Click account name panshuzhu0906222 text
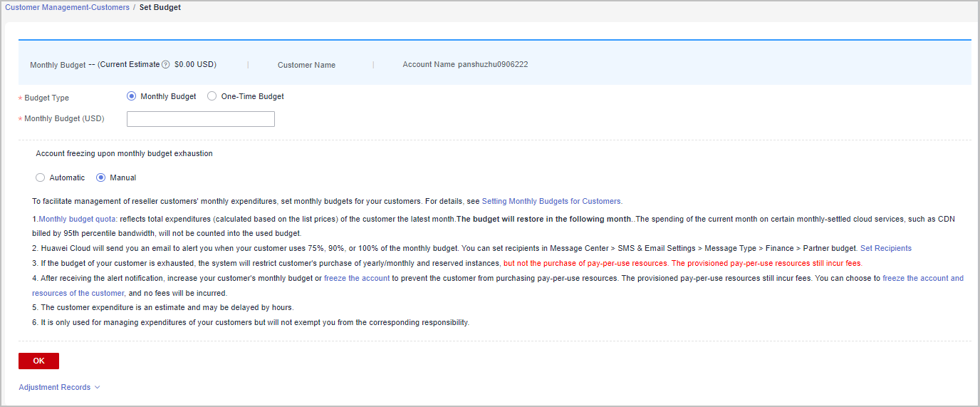The width and height of the screenshot is (980, 407). 493,64
